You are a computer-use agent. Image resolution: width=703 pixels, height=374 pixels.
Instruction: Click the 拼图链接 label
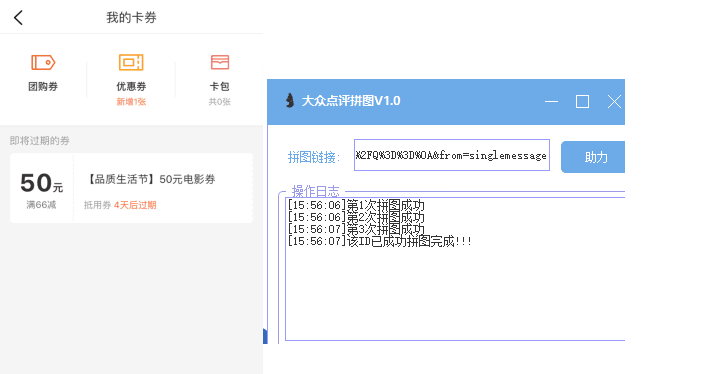(x=314, y=157)
